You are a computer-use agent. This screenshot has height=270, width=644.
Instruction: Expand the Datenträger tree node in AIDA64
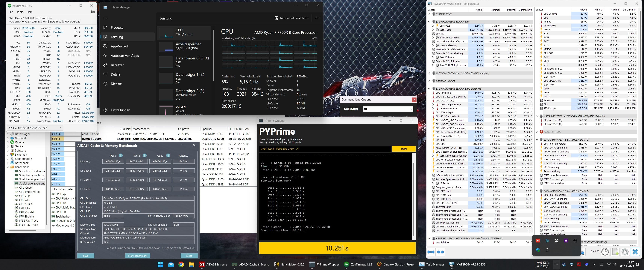[8, 134]
